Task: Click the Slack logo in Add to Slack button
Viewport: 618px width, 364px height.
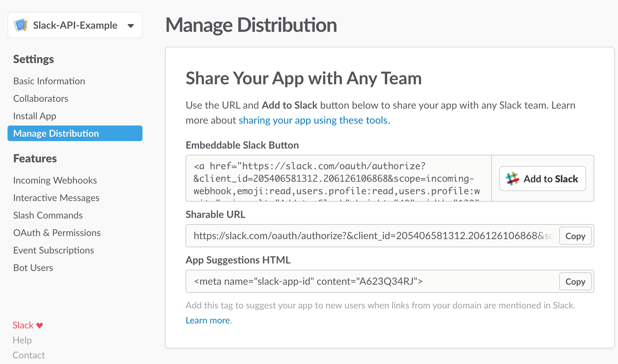Action: [x=512, y=179]
